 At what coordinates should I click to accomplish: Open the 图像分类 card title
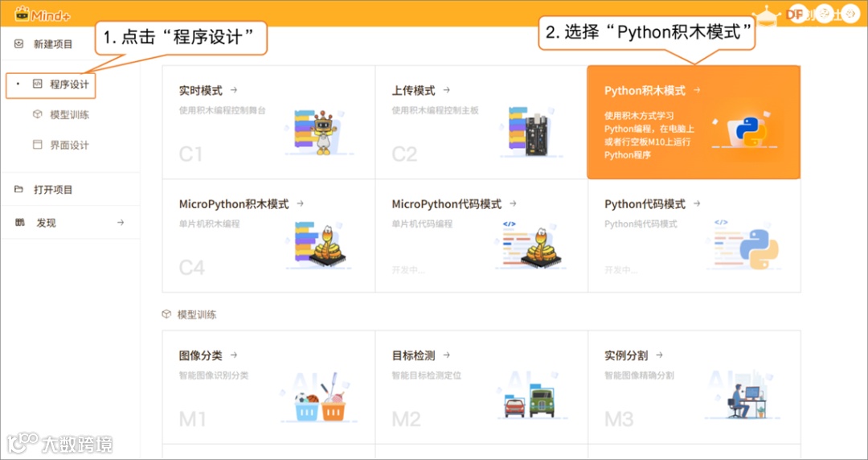(200, 355)
